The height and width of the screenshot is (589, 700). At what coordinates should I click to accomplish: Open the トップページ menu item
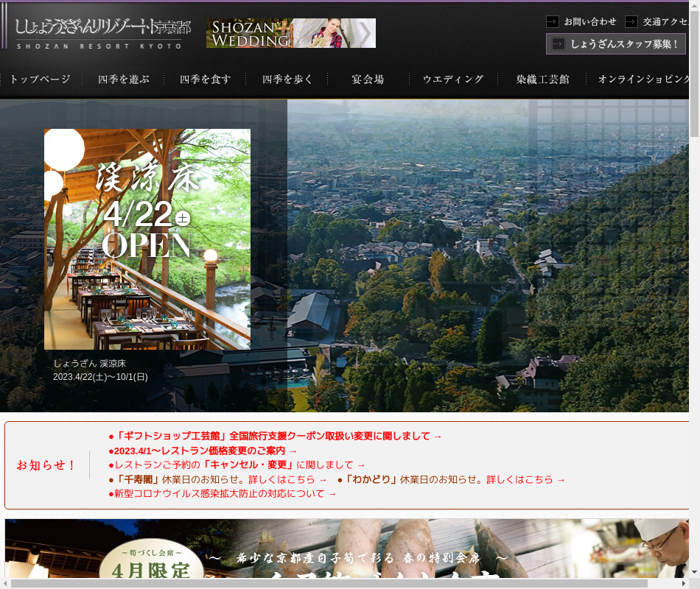click(x=41, y=80)
